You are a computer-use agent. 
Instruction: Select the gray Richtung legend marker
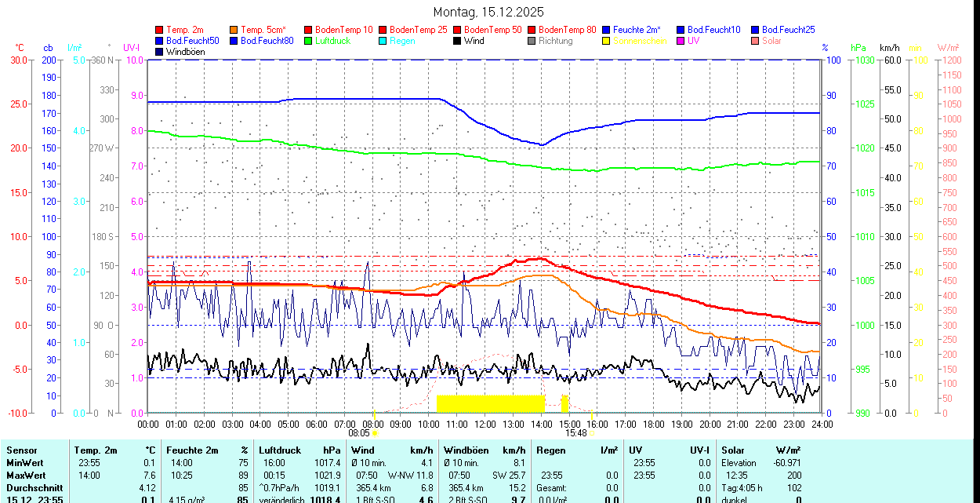click(532, 41)
